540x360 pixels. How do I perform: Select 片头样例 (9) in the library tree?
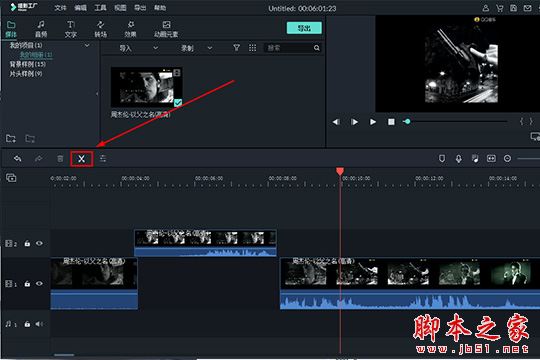26,73
